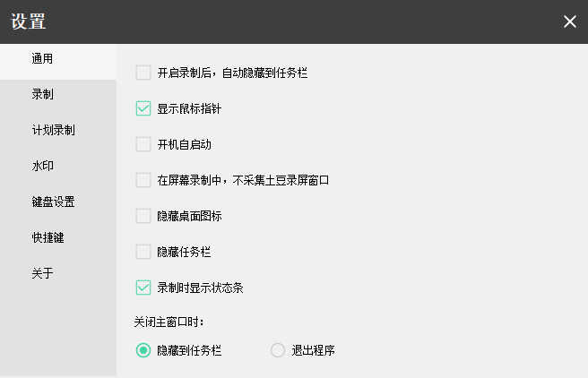Screen dimensions: 588x378
Task: Switch to the 录制 tab
Action: coord(43,94)
